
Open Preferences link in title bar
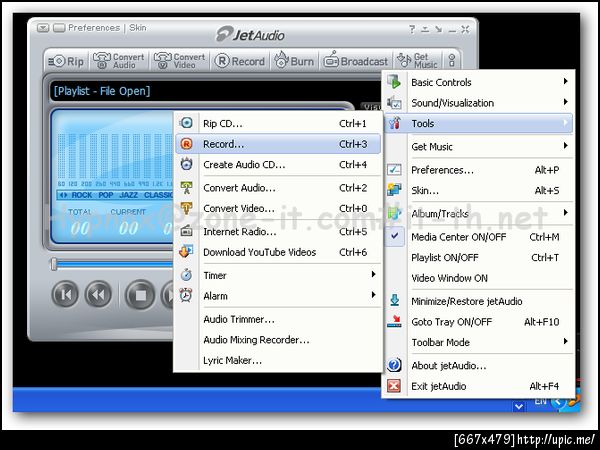point(94,28)
